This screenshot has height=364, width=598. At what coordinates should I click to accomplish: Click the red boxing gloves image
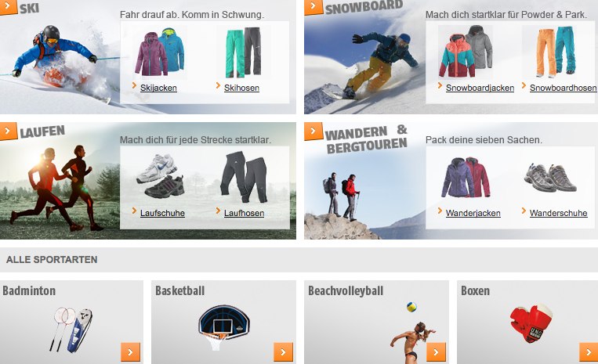click(531, 323)
